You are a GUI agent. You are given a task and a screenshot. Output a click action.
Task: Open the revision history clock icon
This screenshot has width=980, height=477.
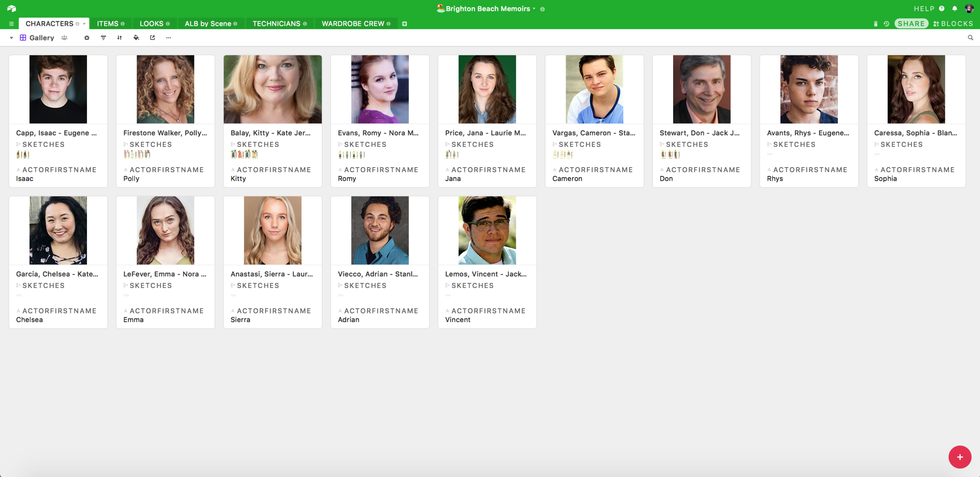click(886, 24)
